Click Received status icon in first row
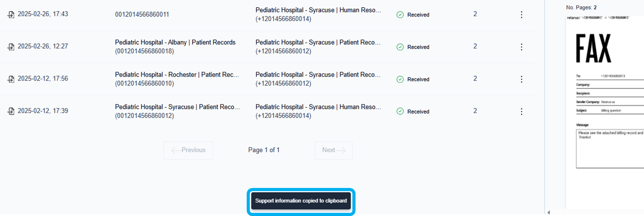 tap(400, 15)
